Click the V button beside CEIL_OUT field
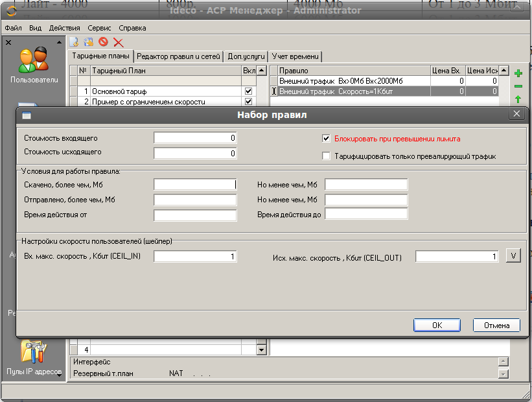This screenshot has height=402, width=532. click(x=513, y=256)
